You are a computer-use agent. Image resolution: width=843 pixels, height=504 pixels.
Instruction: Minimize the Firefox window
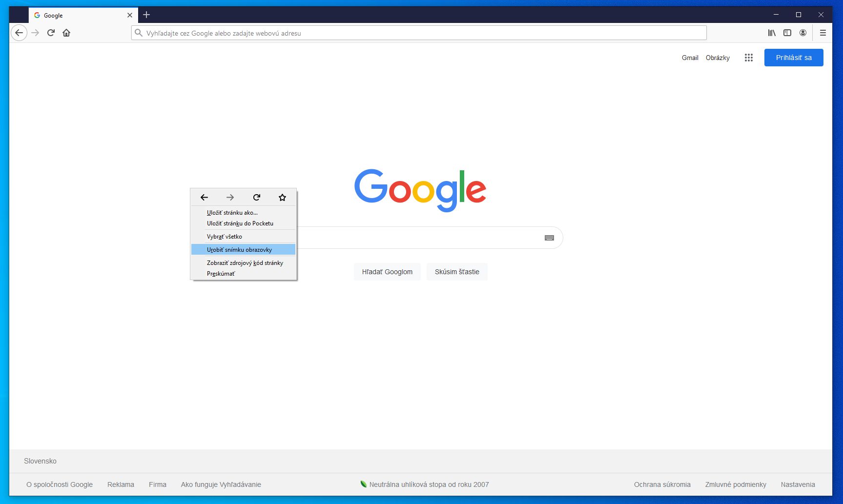(776, 15)
